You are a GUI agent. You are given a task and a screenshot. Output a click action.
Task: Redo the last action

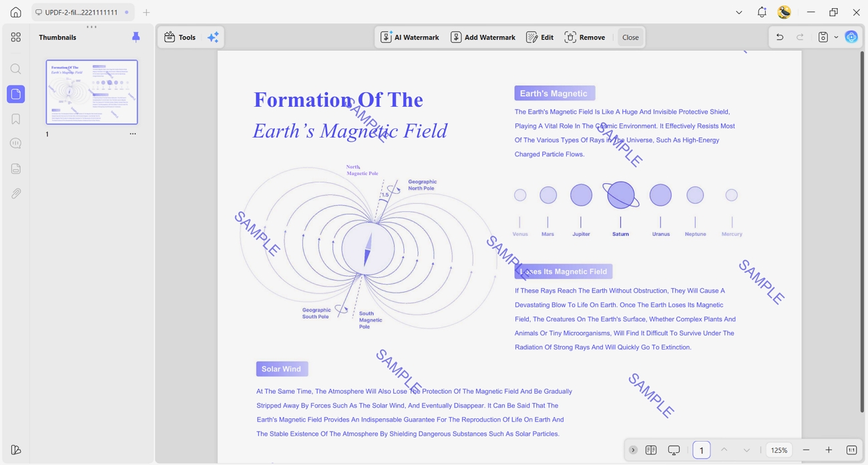[800, 37]
